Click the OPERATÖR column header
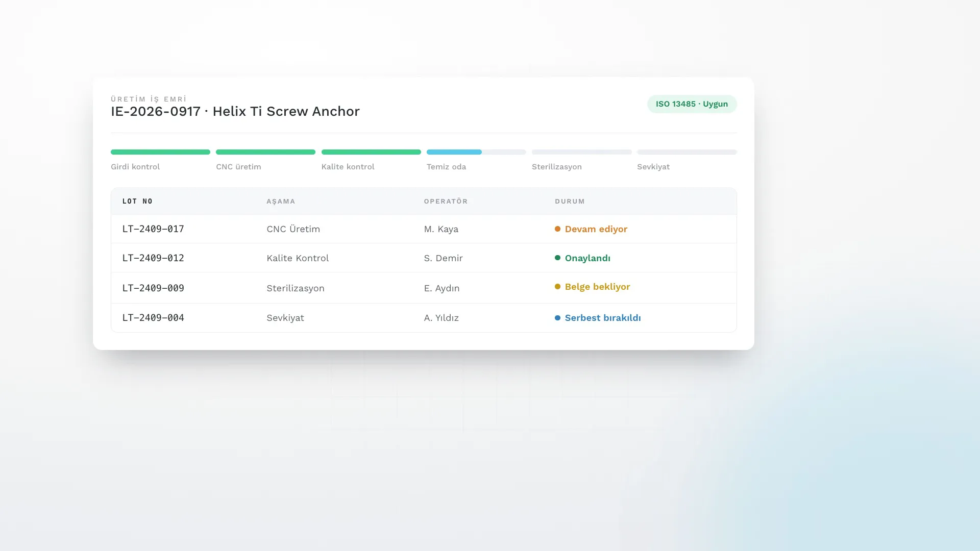 [x=446, y=202]
